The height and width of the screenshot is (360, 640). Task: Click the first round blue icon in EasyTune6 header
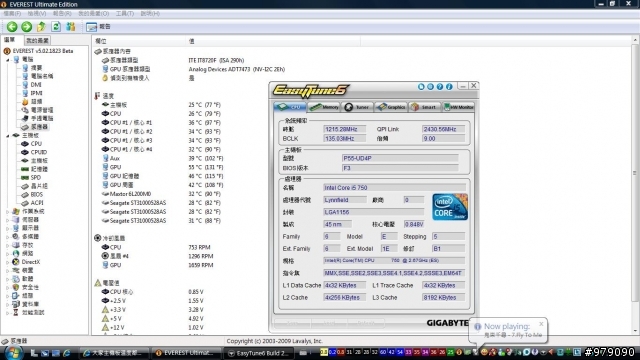tap(421, 87)
